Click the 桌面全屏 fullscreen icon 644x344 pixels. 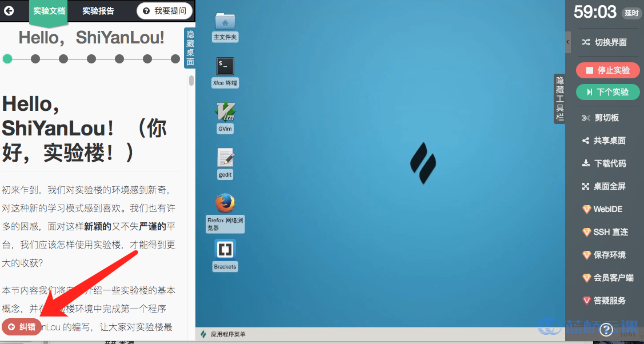586,186
